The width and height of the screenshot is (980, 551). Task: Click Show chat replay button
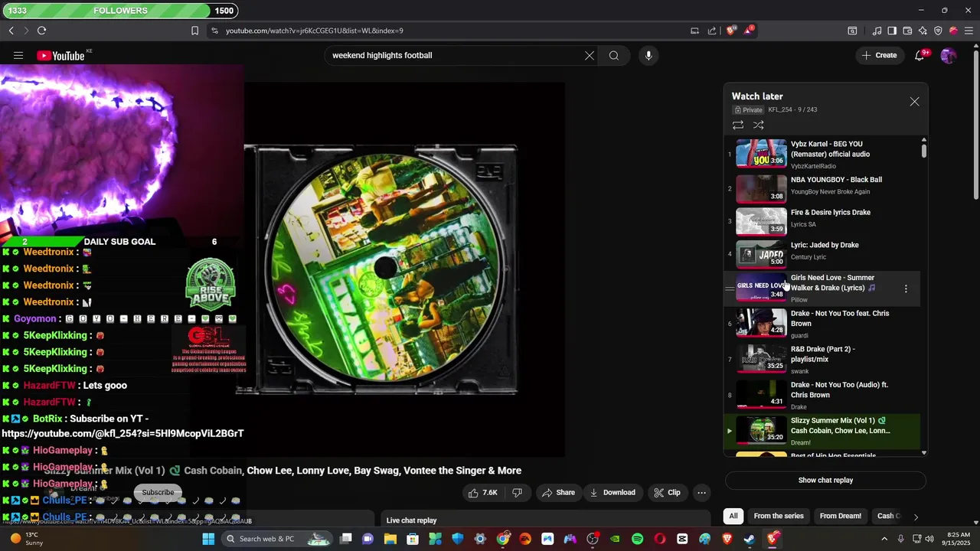(825, 481)
